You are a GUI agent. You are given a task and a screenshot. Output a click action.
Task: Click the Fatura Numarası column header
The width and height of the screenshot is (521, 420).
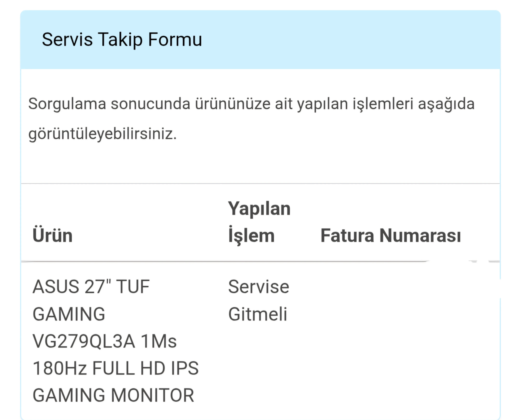click(391, 235)
